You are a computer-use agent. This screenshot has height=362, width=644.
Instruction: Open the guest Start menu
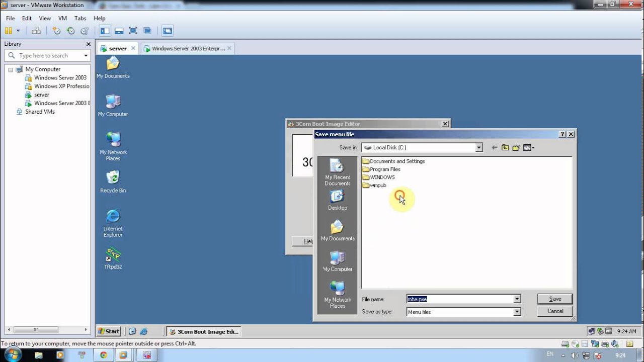tap(109, 331)
